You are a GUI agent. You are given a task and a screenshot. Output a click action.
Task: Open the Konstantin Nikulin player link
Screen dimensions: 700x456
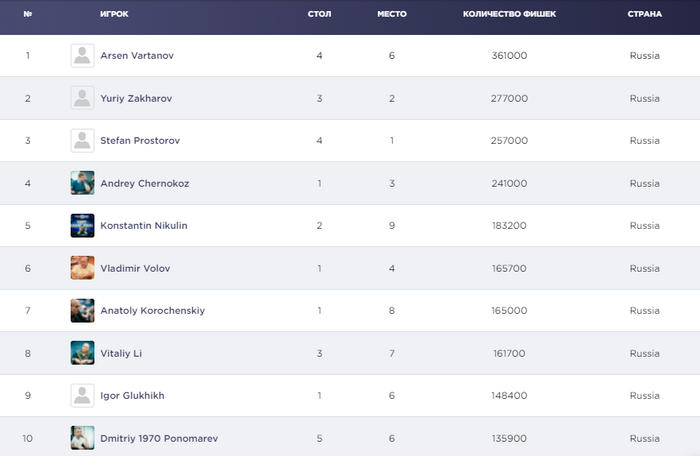point(143,226)
